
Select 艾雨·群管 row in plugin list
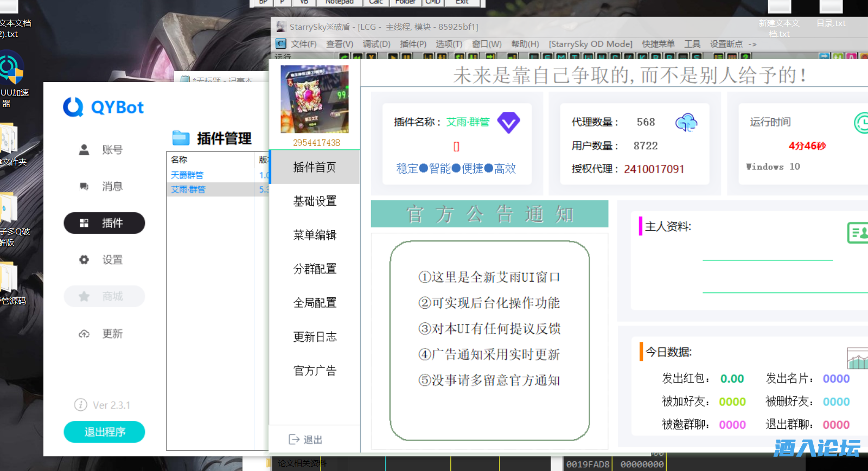tap(218, 189)
